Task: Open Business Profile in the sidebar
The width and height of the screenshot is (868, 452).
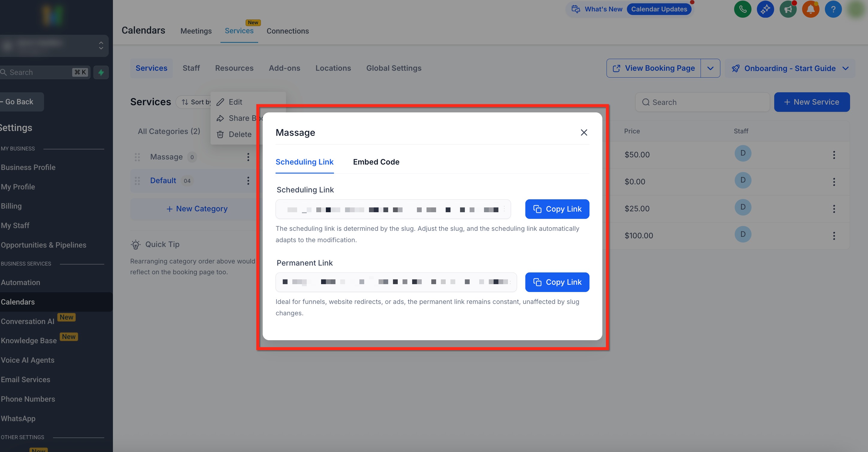Action: (x=28, y=167)
